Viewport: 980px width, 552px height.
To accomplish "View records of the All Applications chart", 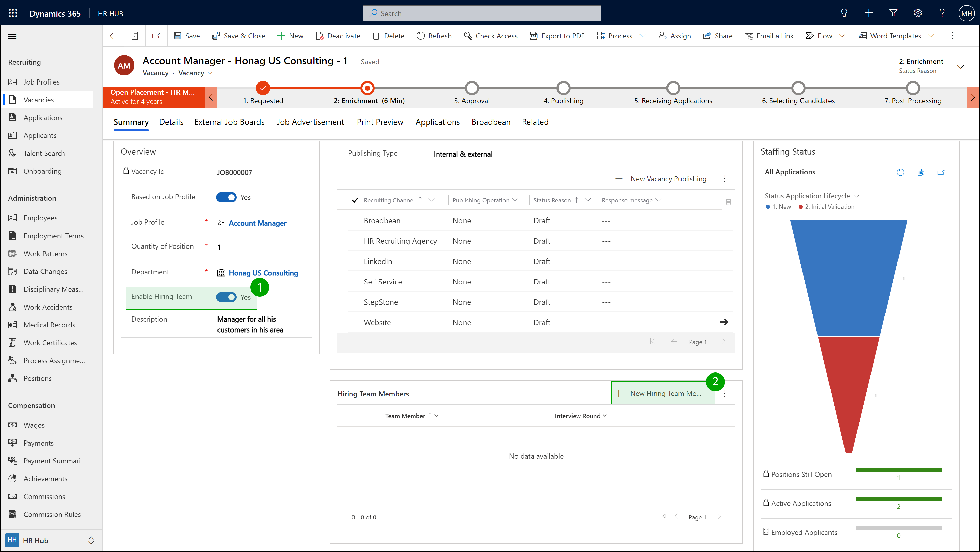I will pos(921,172).
